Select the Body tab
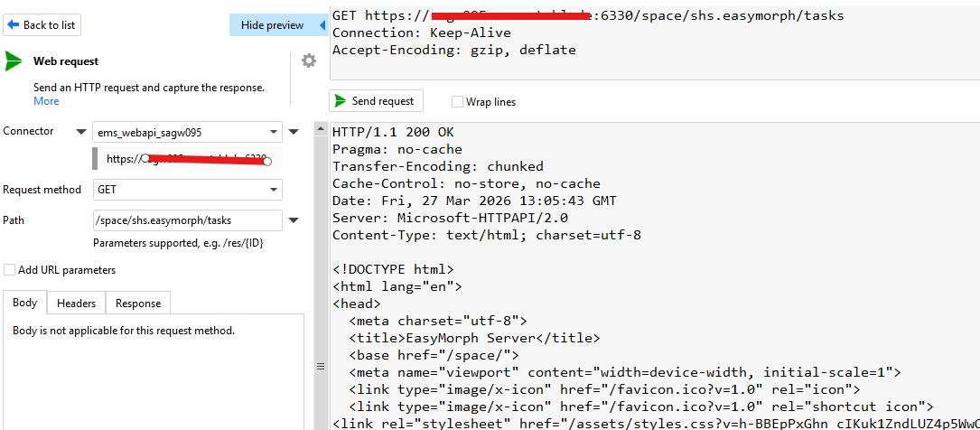Image resolution: width=980 pixels, height=430 pixels. 25,304
